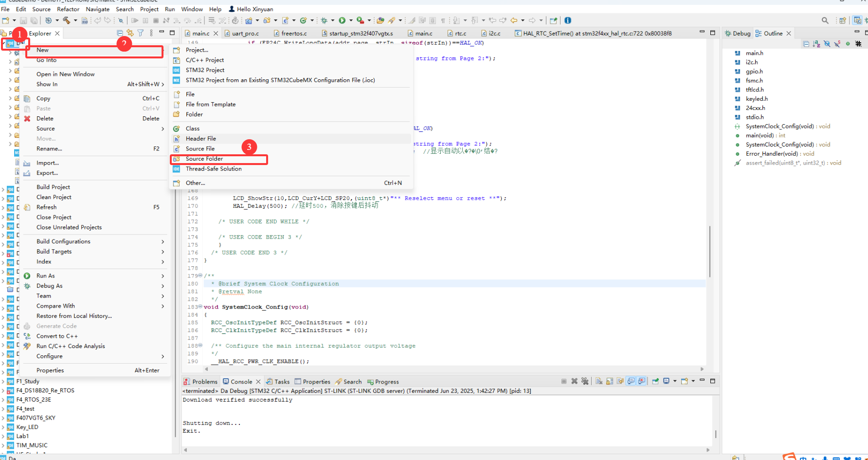Click the Debug bug icon in toolbar
The width and height of the screenshot is (868, 460).
tap(324, 20)
